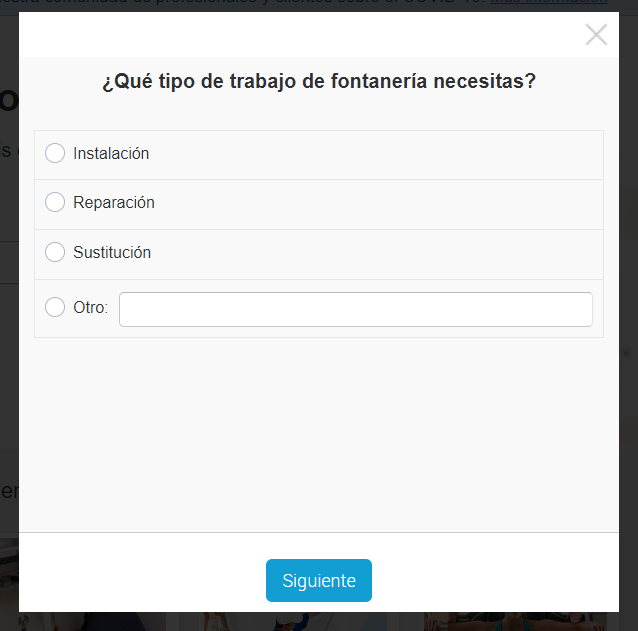
Task: Click empty dialog area below the options
Action: [x=319, y=430]
